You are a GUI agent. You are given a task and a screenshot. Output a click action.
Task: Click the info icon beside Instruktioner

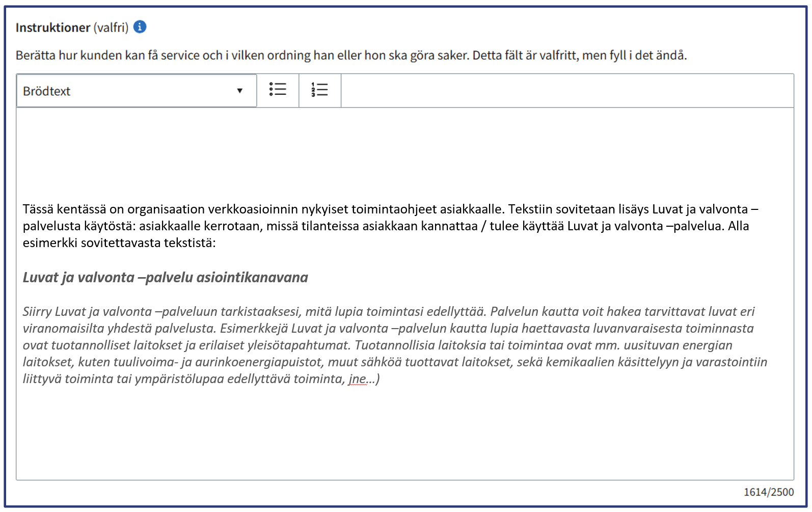[140, 27]
